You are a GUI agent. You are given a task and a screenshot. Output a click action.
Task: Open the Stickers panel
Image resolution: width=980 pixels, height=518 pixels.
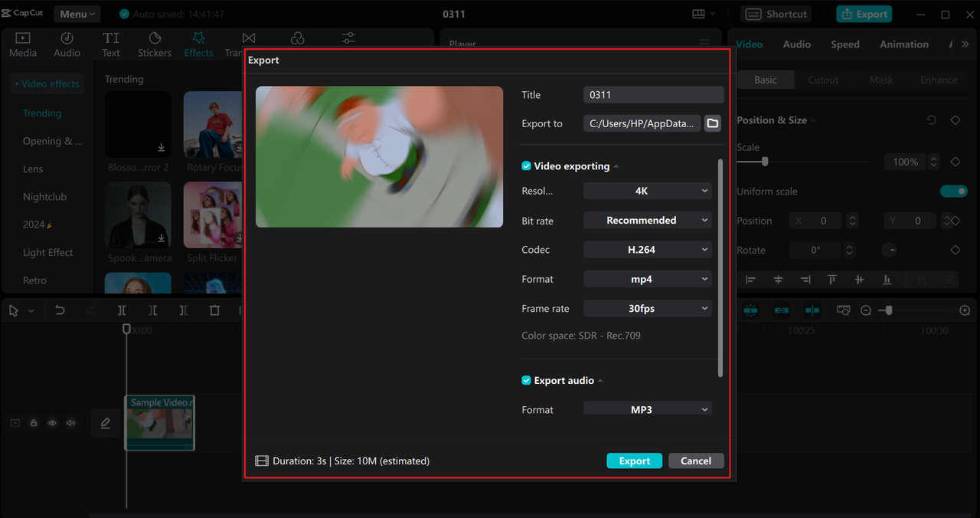pyautogui.click(x=155, y=44)
